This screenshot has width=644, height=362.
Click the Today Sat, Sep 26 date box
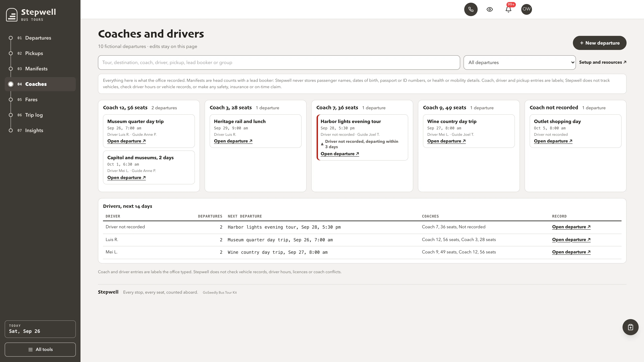[x=40, y=329]
